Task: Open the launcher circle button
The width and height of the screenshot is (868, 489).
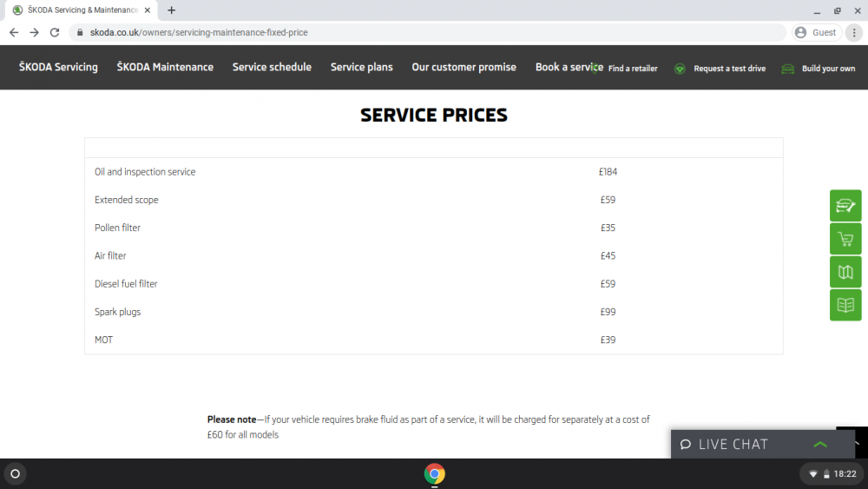Action: pyautogui.click(x=16, y=474)
